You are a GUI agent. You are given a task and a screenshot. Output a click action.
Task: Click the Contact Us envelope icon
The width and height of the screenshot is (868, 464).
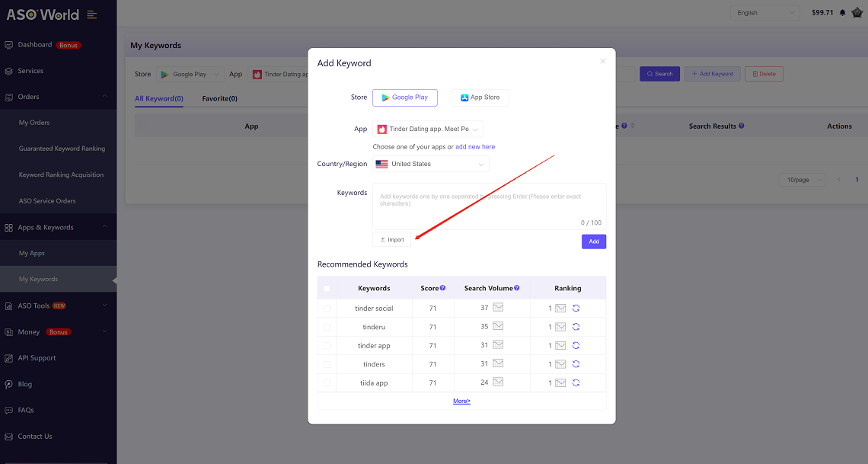[x=9, y=437]
